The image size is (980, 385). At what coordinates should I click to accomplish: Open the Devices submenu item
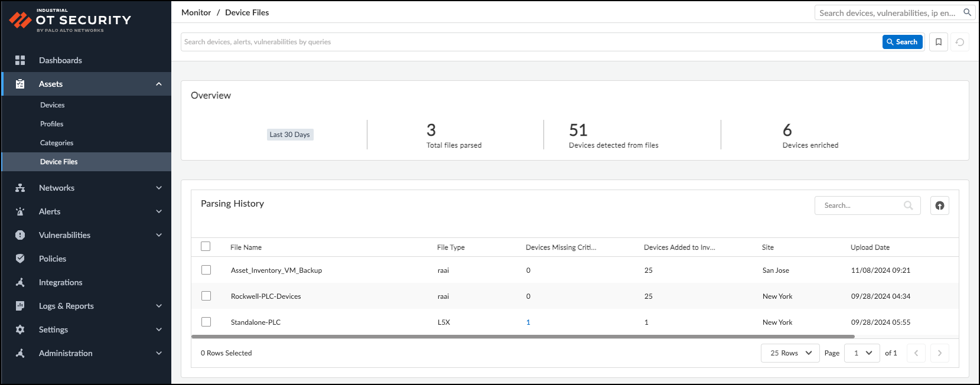tap(53, 105)
